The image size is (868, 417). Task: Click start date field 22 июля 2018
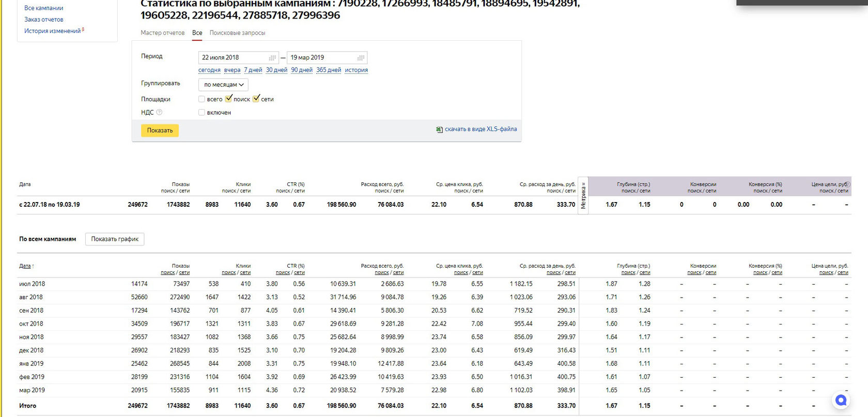pos(239,58)
